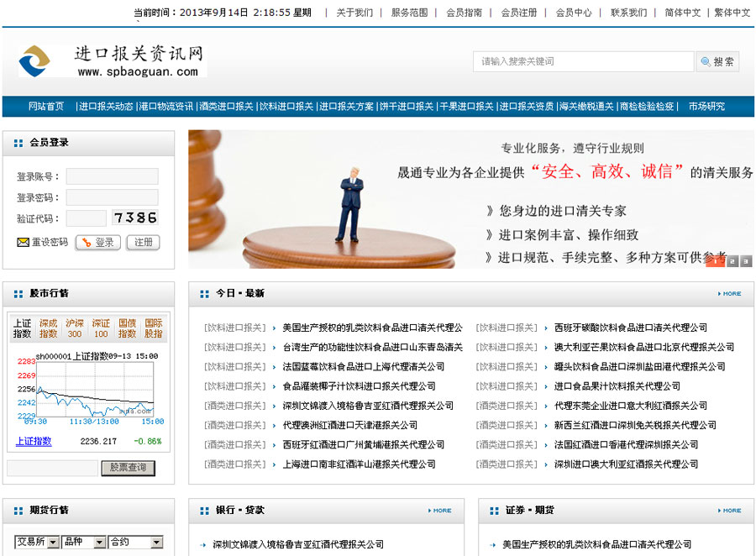Open article 代理澳洲红酒进口天津港报关公司
The height and width of the screenshot is (556, 756).
[350, 425]
